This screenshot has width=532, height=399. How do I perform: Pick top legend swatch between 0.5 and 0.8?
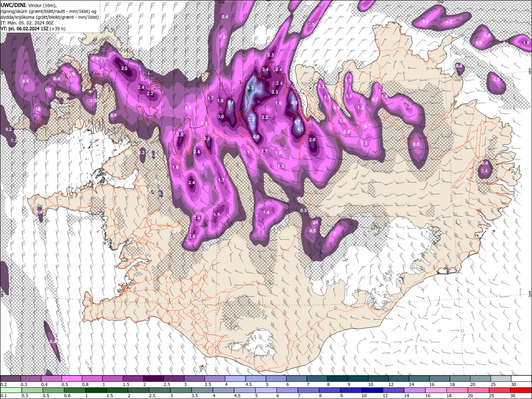[72, 379]
